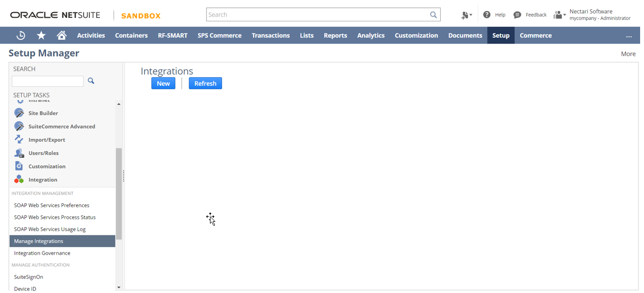Screen dimensions: 644x293
Task: Open Feedback speech bubble icon
Action: pos(517,15)
